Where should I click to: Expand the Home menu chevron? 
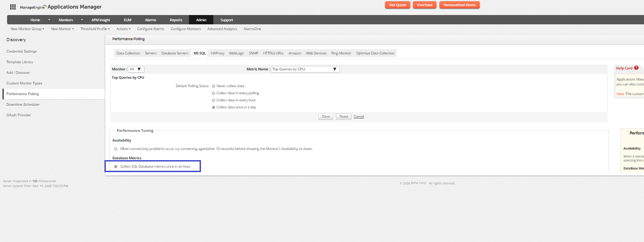coord(49,20)
